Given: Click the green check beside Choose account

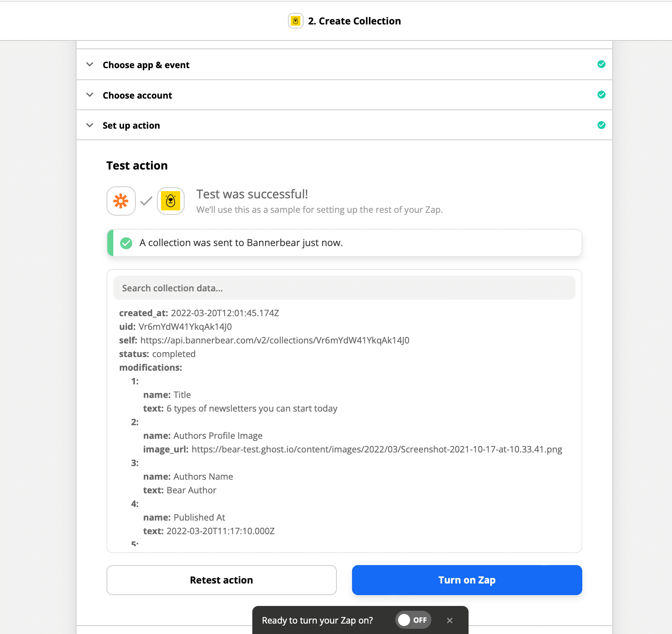Looking at the screenshot, I should (601, 95).
